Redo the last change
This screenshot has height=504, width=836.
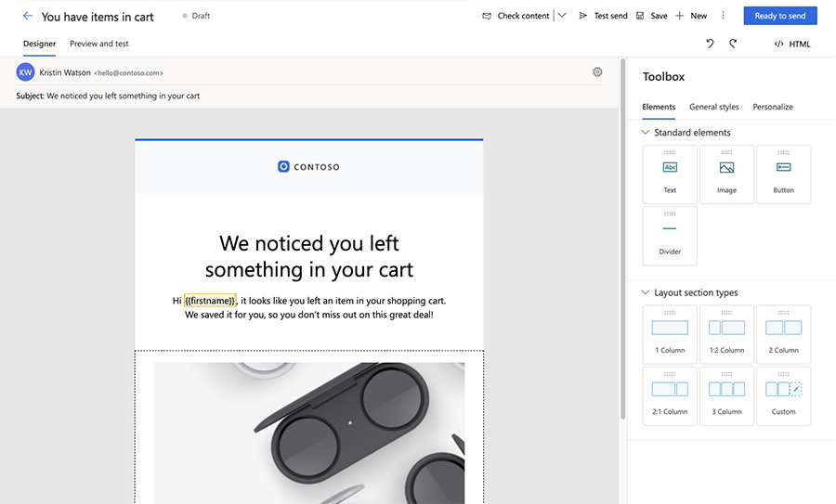[733, 44]
